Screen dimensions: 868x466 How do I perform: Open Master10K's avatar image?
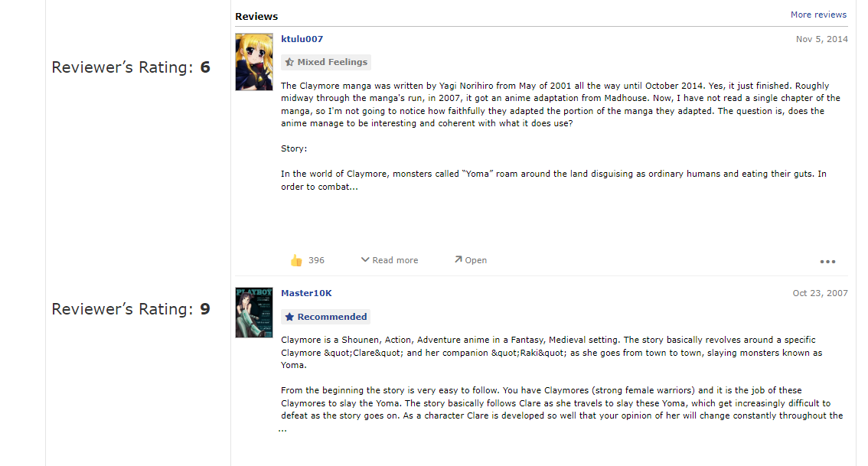254,313
